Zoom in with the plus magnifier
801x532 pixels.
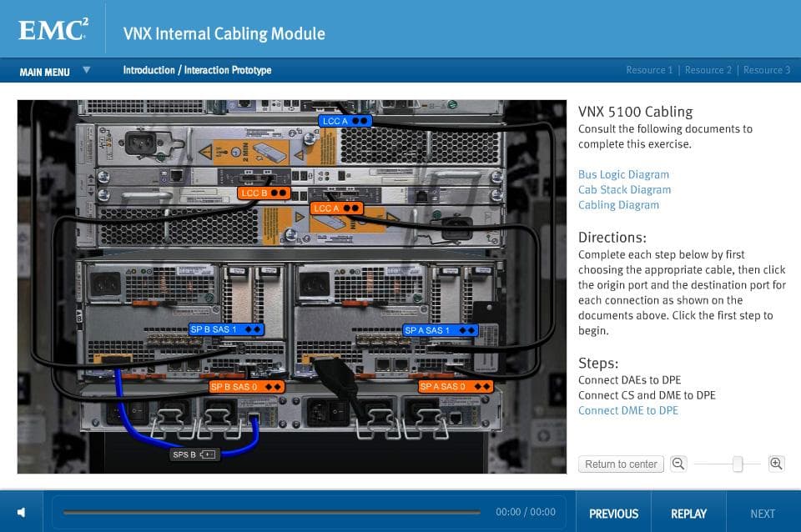pos(776,464)
